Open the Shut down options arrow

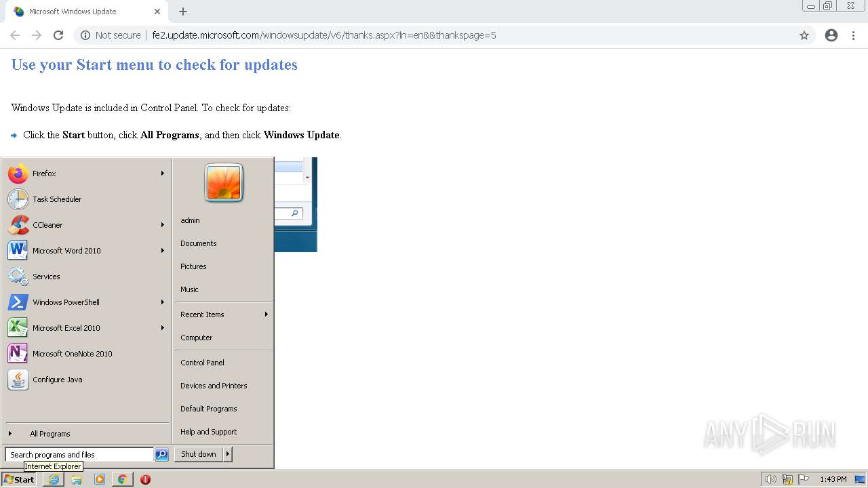(x=228, y=454)
